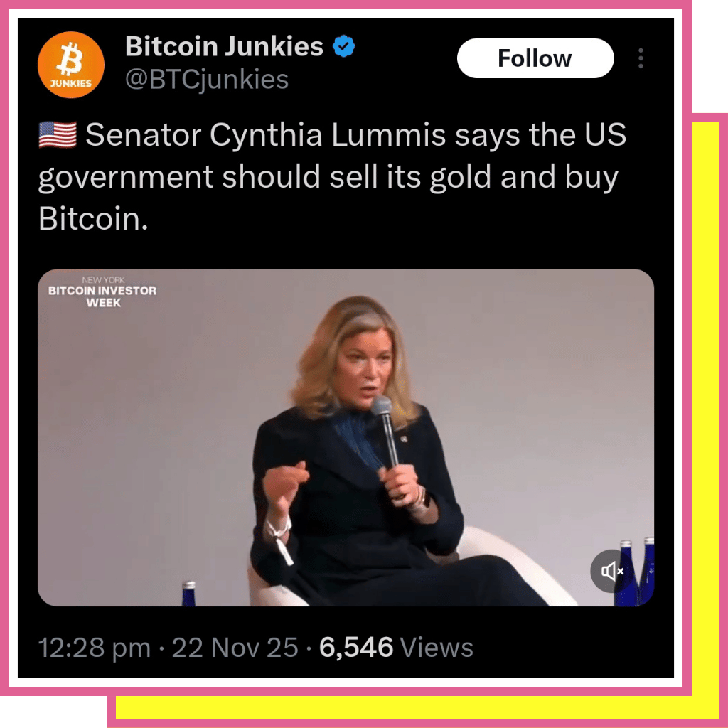Click the New York Bitcoin Investor Week watermark
The height and width of the screenshot is (728, 728).
pos(102,292)
